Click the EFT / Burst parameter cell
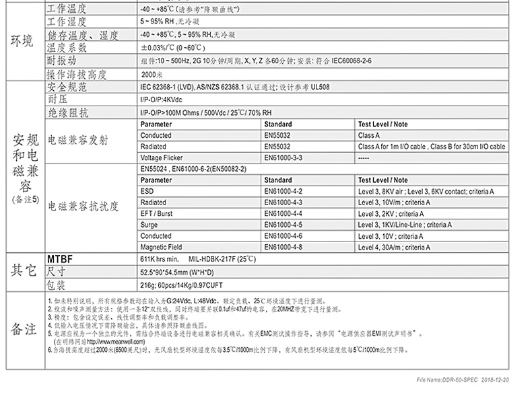 tap(156, 214)
